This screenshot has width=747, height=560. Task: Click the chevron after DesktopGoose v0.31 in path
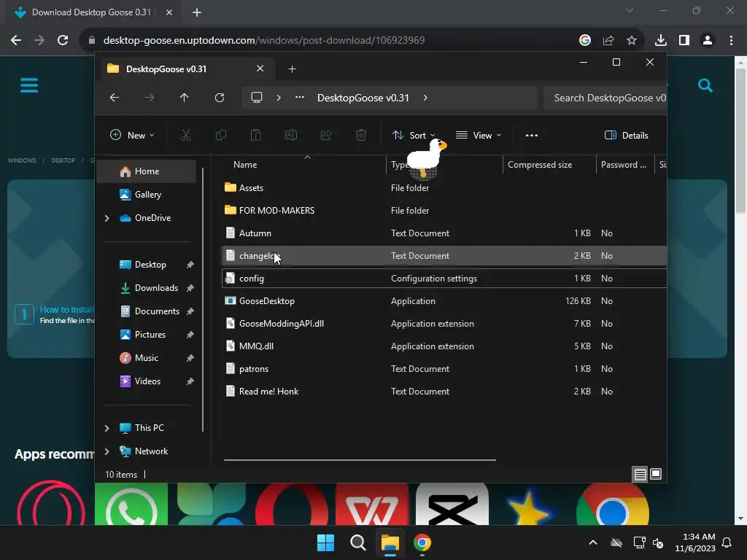coord(425,98)
